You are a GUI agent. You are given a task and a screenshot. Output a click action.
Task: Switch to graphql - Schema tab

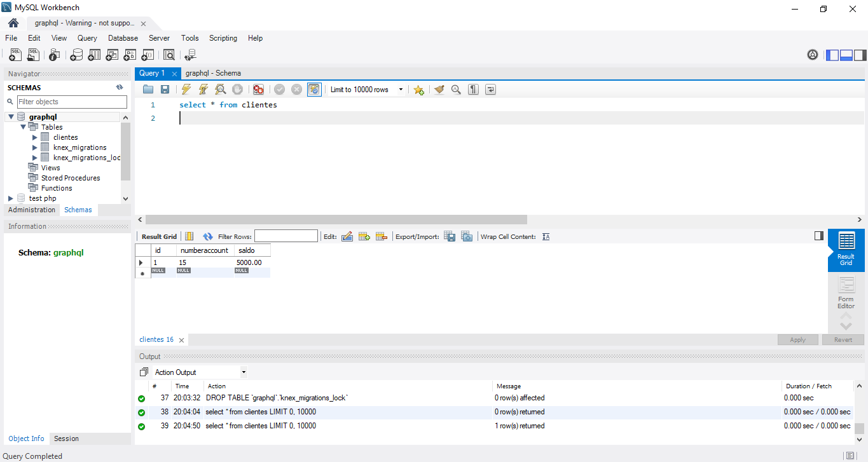tap(213, 73)
